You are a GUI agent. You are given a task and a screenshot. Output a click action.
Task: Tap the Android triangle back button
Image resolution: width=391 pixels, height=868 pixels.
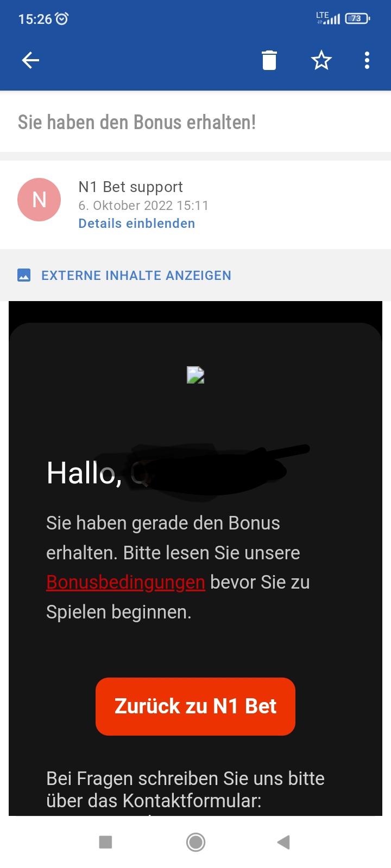click(x=283, y=842)
